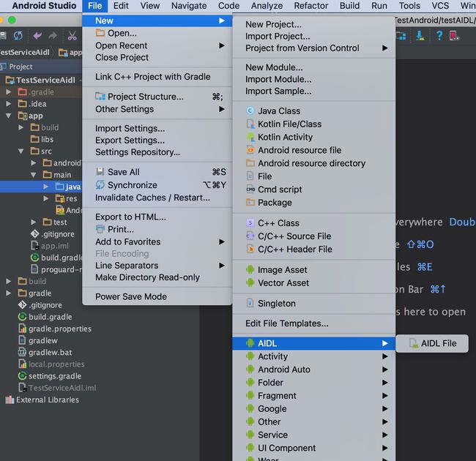Choose Cmd script entry
This screenshot has width=476, height=461.
coord(314,190)
